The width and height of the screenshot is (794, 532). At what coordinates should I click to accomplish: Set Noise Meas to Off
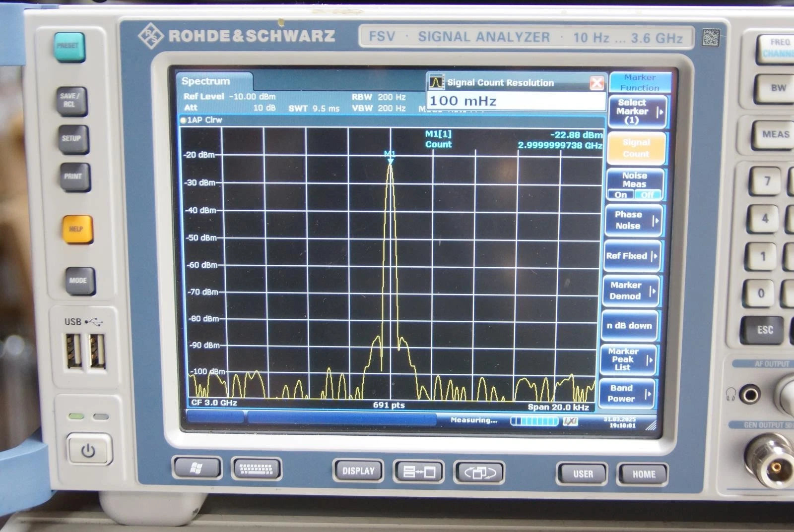click(x=647, y=195)
